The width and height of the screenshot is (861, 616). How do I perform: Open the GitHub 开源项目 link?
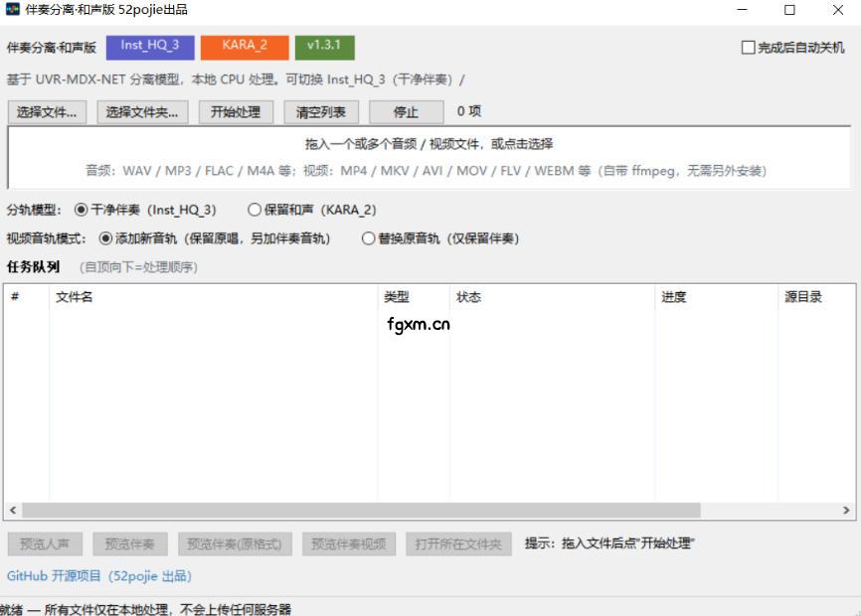click(98, 576)
